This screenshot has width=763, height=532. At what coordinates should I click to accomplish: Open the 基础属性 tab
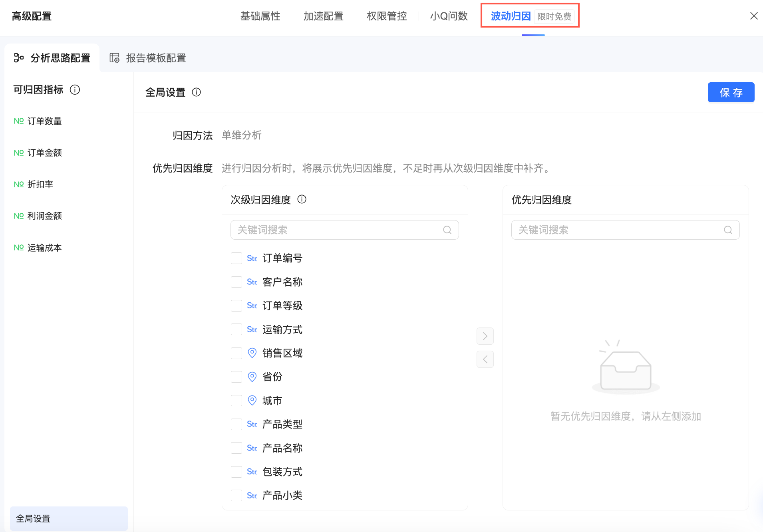pyautogui.click(x=260, y=16)
